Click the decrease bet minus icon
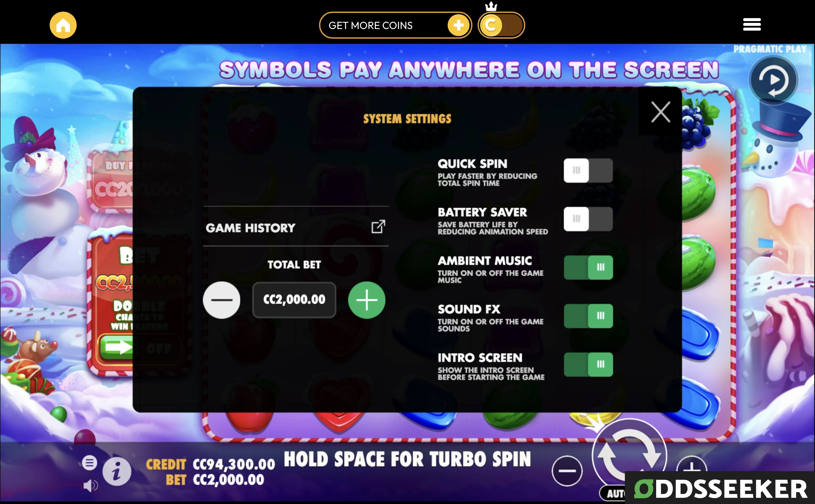Screen dimensions: 815x504 click(x=221, y=300)
